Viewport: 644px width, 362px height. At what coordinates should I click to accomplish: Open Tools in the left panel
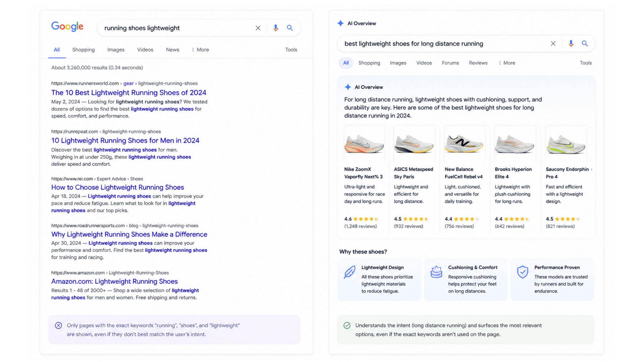291,50
